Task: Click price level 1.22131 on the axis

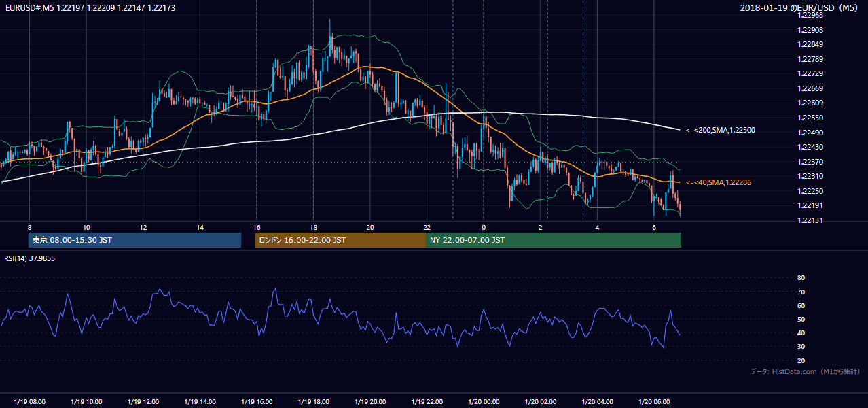Action: click(810, 220)
